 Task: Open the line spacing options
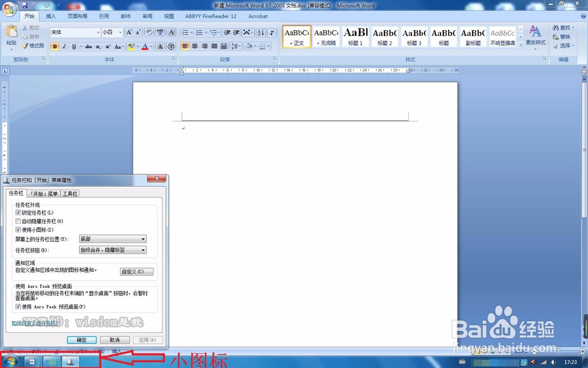coord(236,46)
